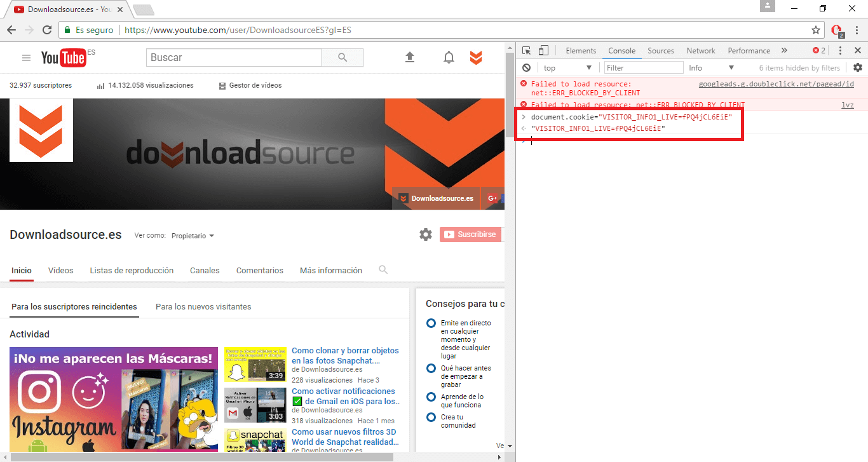Open the Google+ link on the banner
868x462 pixels.
492,198
